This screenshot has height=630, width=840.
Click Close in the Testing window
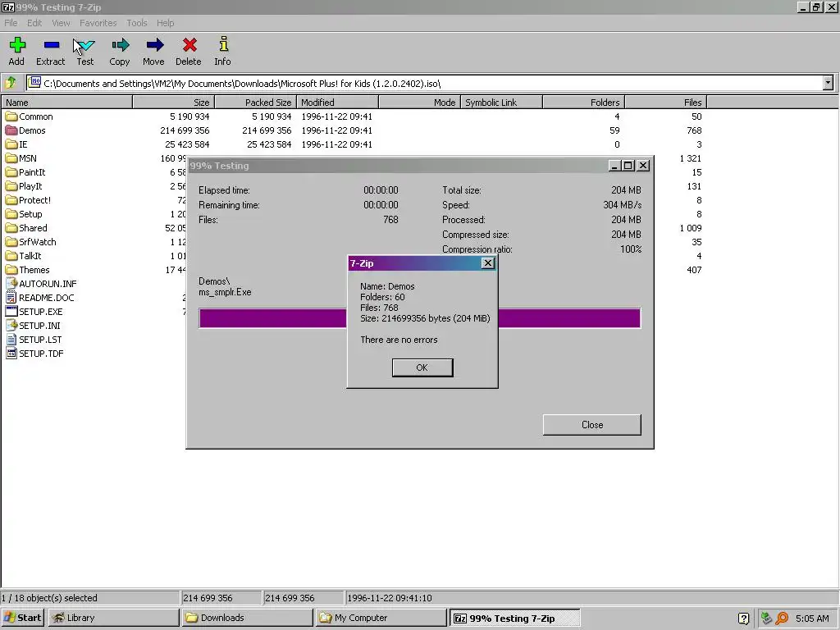tap(592, 425)
